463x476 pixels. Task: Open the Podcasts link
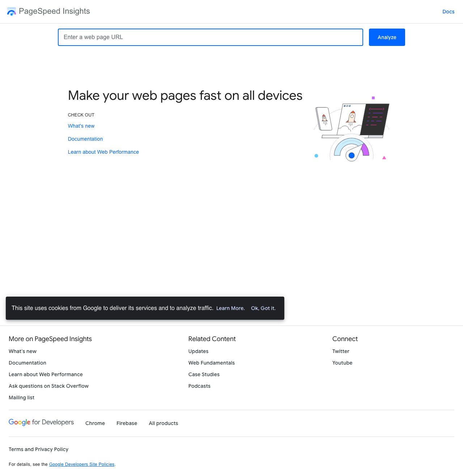pyautogui.click(x=199, y=386)
